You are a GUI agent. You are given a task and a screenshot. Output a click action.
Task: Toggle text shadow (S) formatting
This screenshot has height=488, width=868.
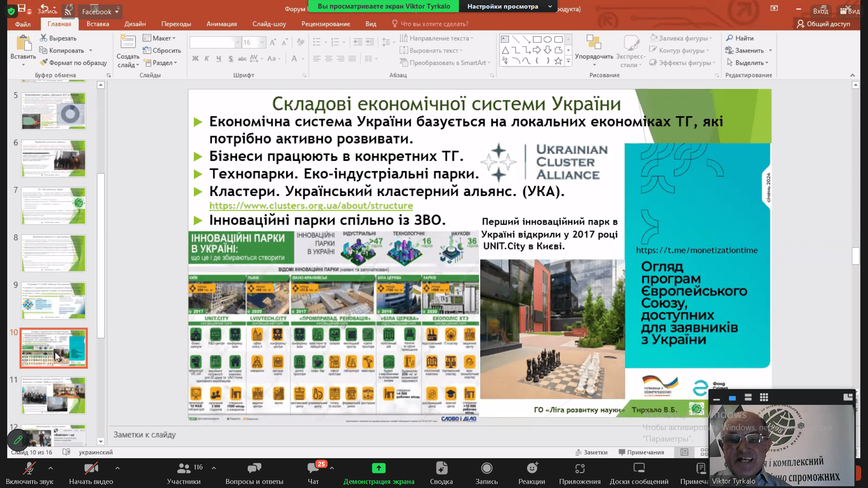pyautogui.click(x=231, y=58)
